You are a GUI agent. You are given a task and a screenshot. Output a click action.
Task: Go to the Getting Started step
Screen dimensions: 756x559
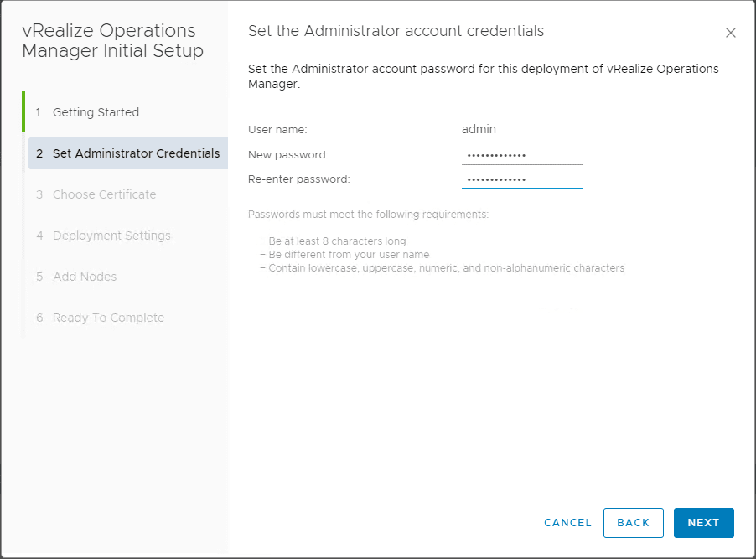(96, 112)
